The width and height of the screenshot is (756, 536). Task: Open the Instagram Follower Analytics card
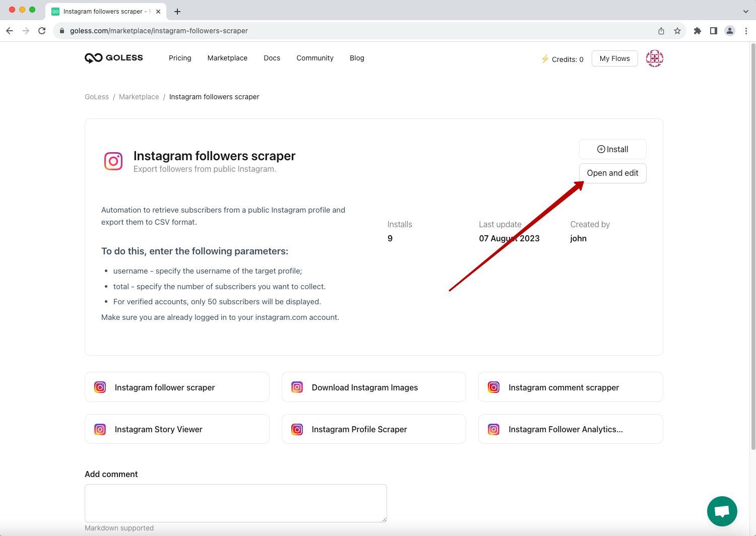pos(571,429)
